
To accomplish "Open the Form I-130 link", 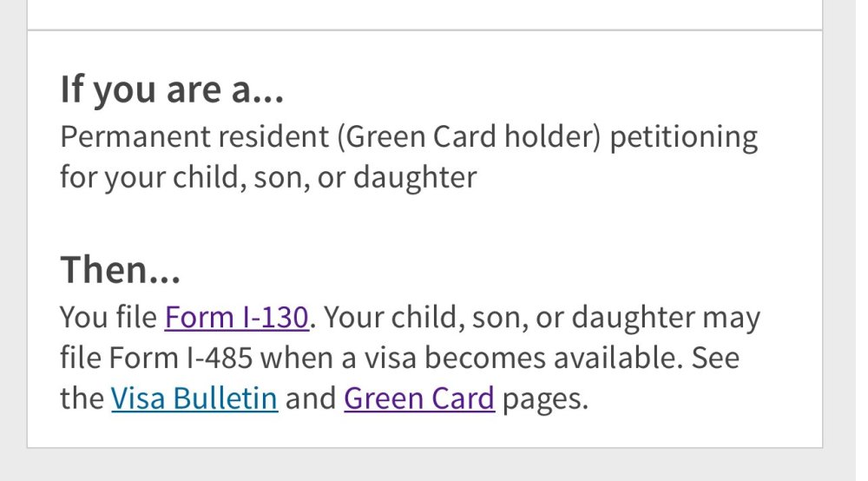I will point(236,318).
